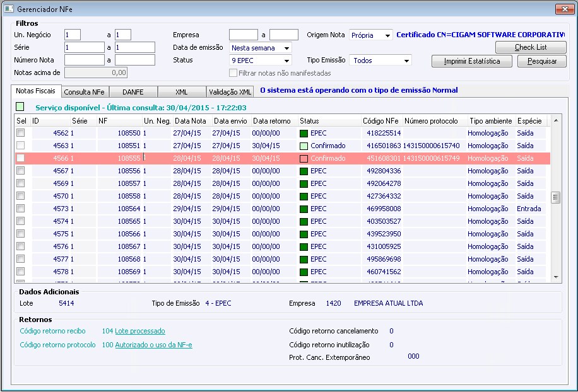Open the Validação XML tab

(x=230, y=91)
